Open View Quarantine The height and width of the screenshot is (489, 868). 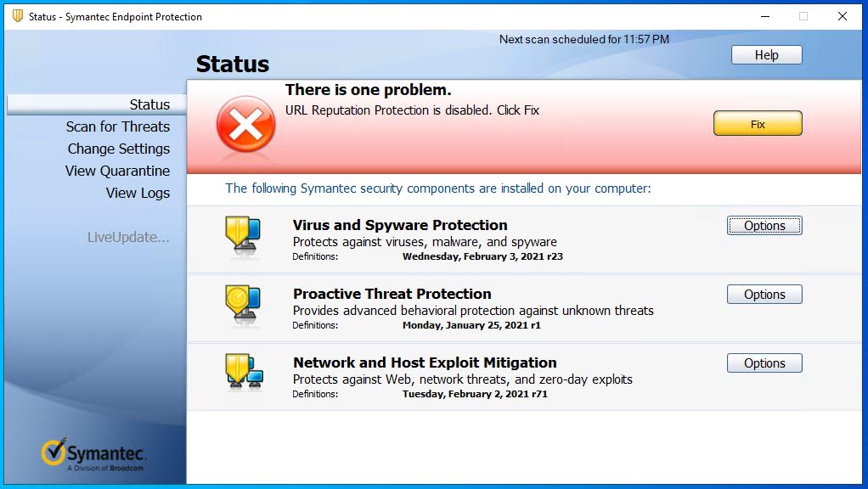[x=116, y=171]
